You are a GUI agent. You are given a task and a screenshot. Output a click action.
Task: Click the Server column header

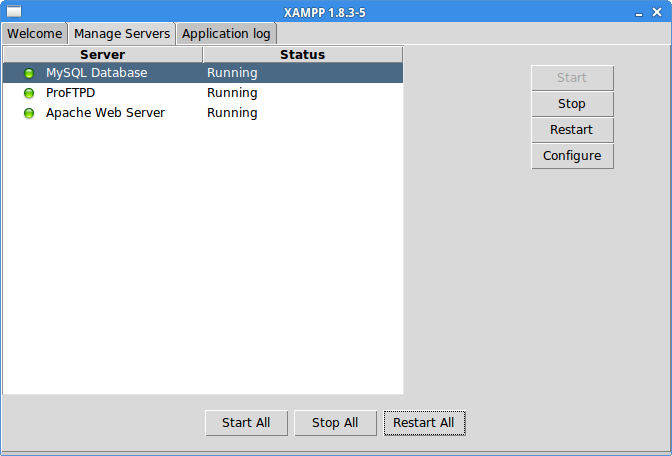pos(102,54)
